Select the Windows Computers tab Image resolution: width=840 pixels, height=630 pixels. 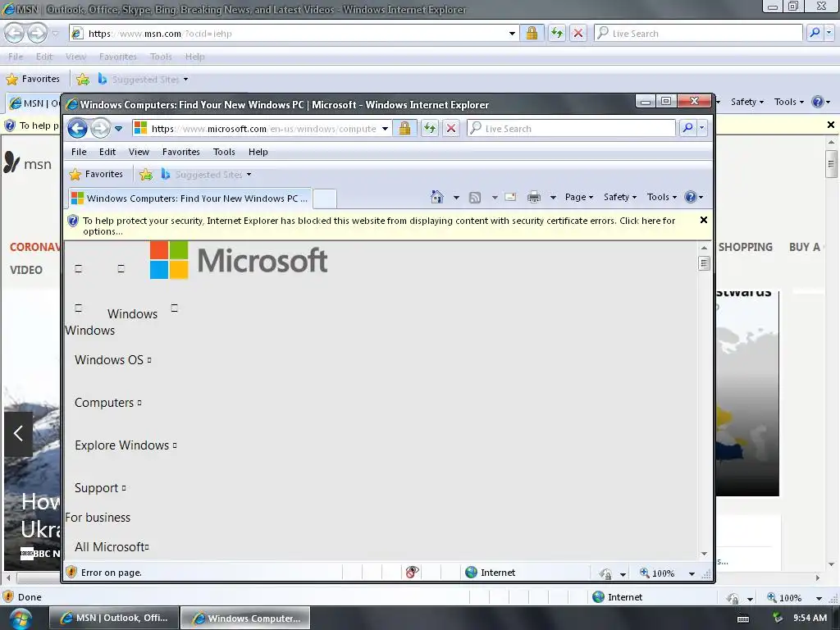click(x=190, y=199)
